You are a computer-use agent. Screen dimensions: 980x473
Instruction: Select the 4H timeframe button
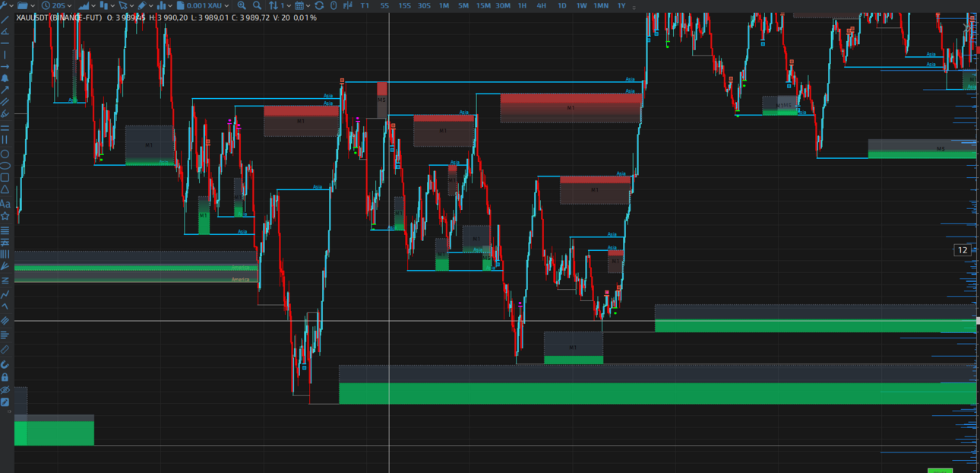tap(541, 5)
